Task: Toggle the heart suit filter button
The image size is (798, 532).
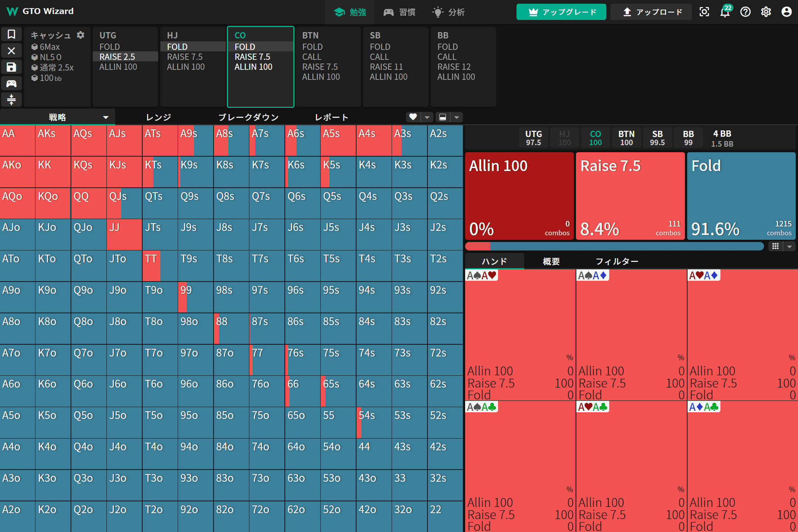Action: [x=413, y=117]
